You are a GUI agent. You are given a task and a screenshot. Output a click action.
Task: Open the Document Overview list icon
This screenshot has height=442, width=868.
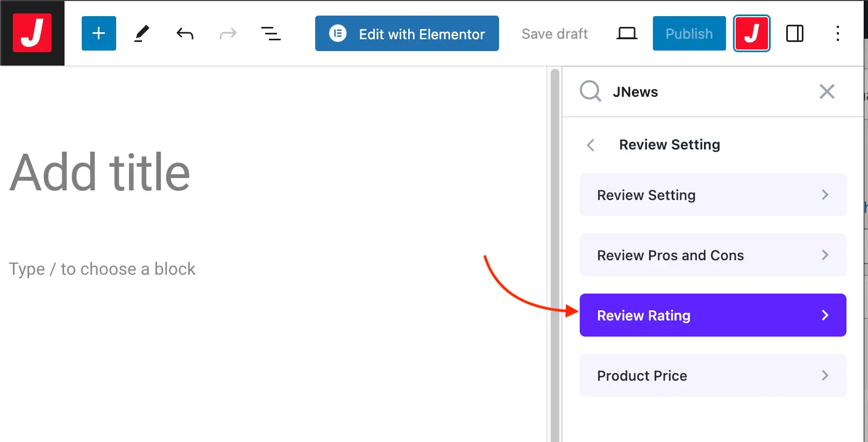271,34
